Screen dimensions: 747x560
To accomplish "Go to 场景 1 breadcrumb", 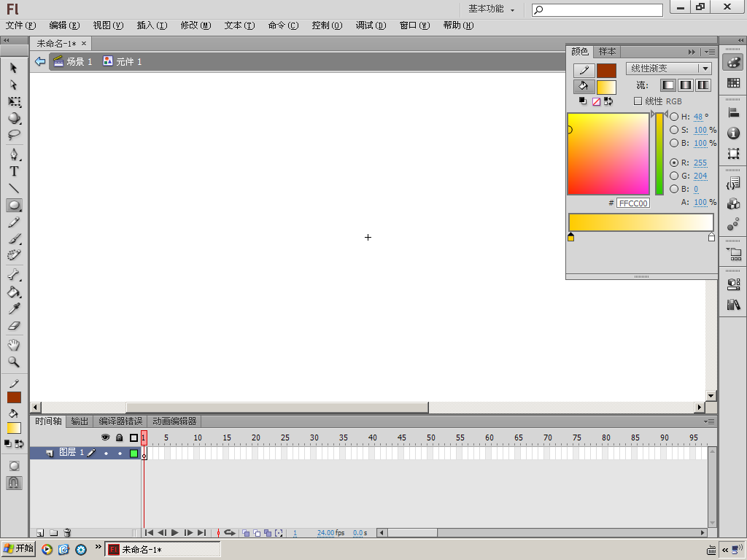I will pos(73,61).
